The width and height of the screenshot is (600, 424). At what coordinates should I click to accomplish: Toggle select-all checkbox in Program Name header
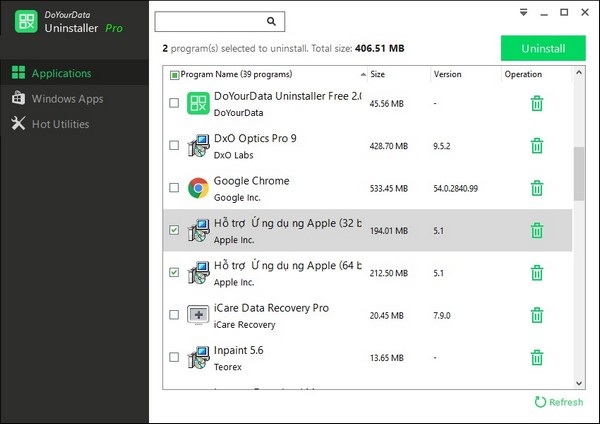[175, 74]
